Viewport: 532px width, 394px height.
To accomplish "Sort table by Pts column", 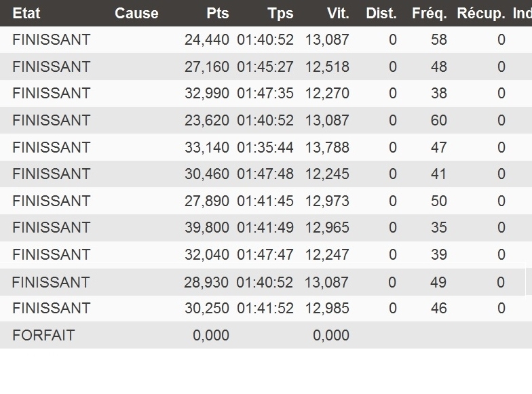I will [218, 13].
